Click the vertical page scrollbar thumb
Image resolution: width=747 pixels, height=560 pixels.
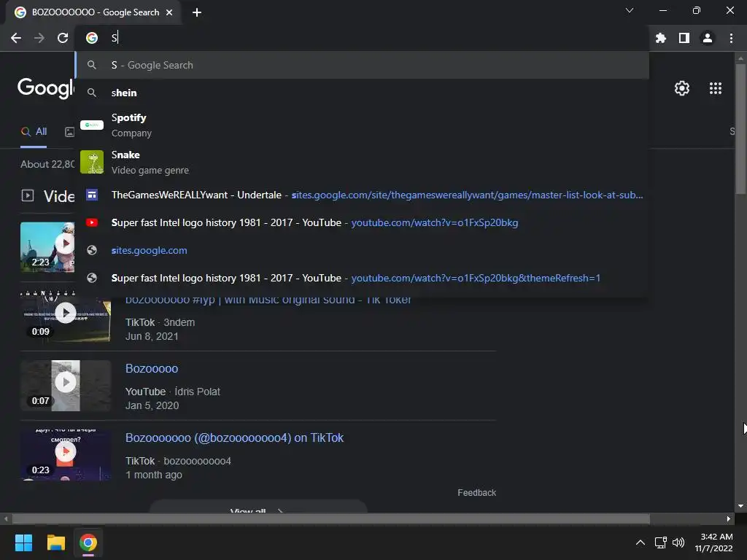[x=740, y=128]
